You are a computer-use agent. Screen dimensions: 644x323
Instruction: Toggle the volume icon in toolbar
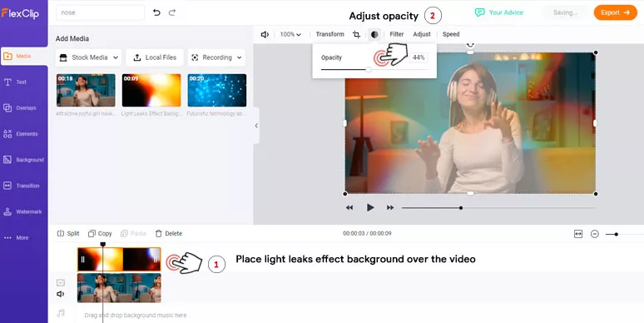265,34
